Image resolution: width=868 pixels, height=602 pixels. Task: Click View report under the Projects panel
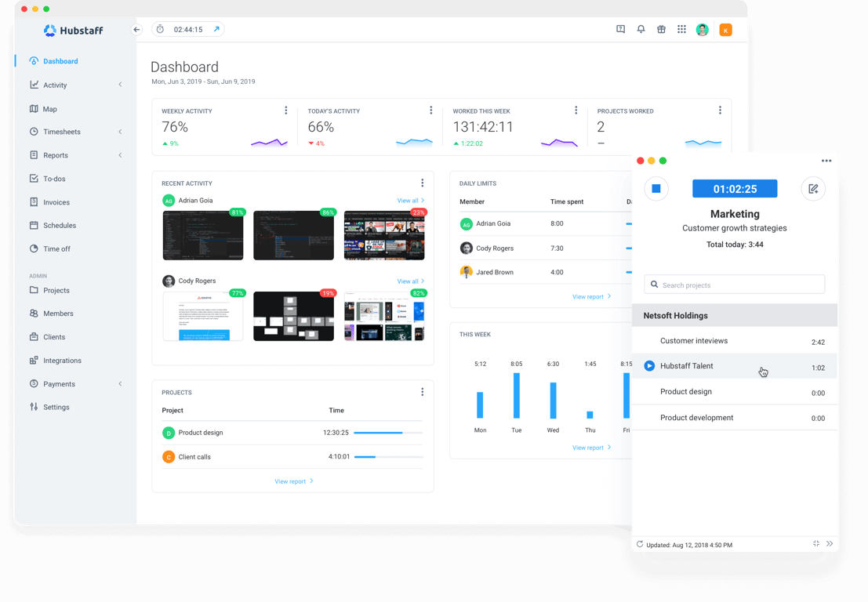click(290, 481)
